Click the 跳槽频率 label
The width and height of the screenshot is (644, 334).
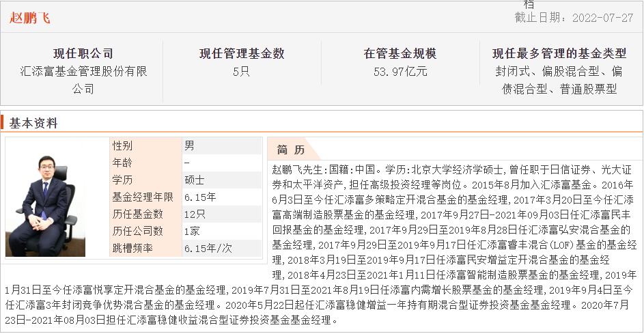pos(132,248)
